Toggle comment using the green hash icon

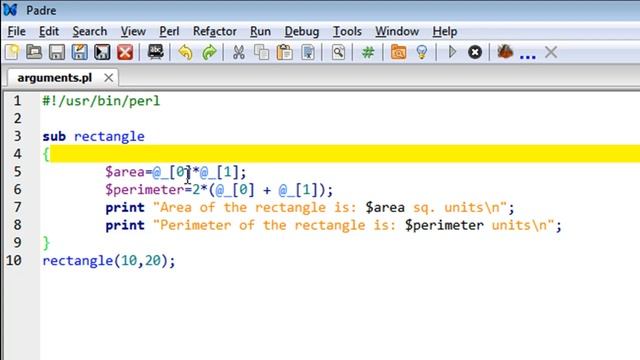[368, 52]
